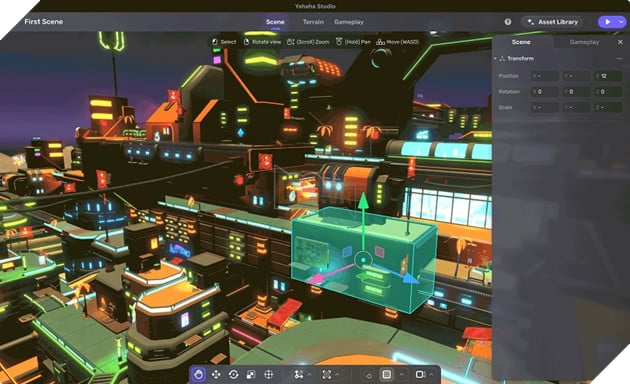Open the Gameplay tab in properties panel
Viewport: 630px width, 384px height.
pos(584,42)
